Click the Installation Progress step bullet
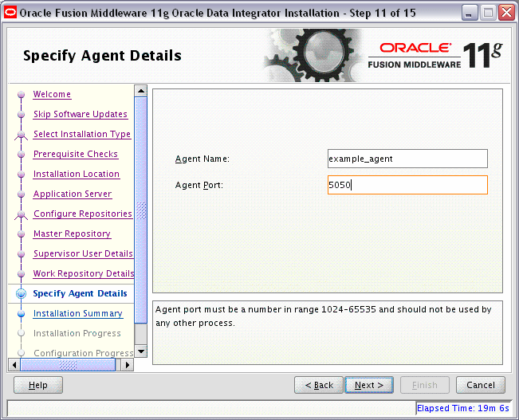This screenshot has width=519, height=420. 22,333
